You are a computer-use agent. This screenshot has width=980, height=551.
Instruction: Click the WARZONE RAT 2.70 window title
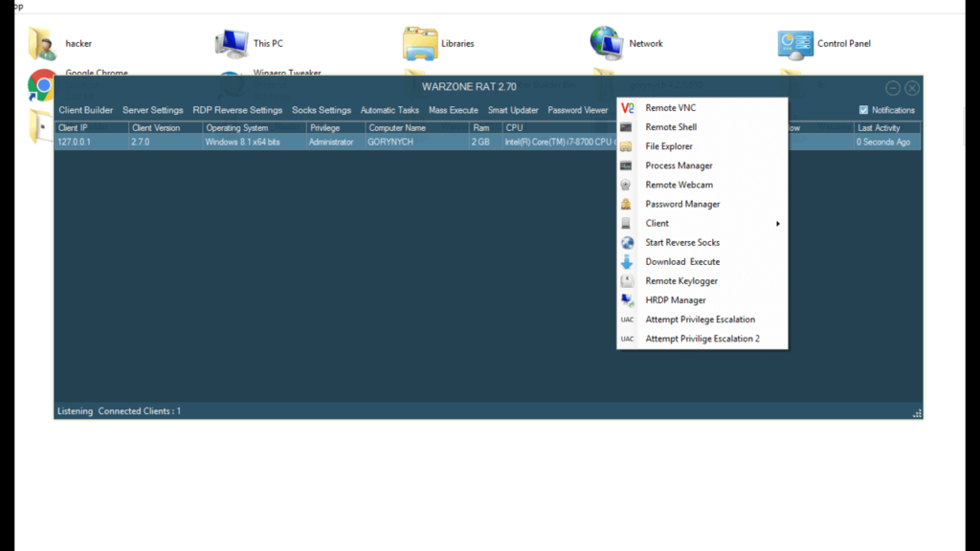click(x=469, y=87)
